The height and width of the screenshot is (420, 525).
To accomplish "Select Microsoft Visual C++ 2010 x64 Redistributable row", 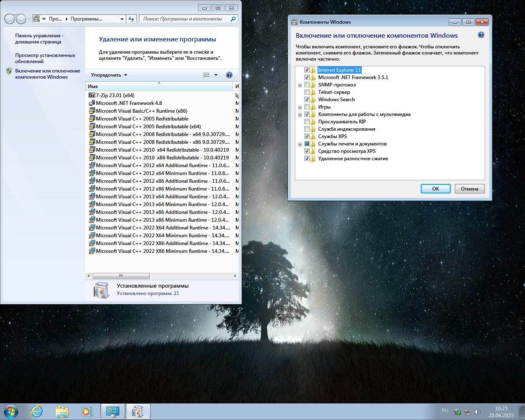I will tap(159, 150).
